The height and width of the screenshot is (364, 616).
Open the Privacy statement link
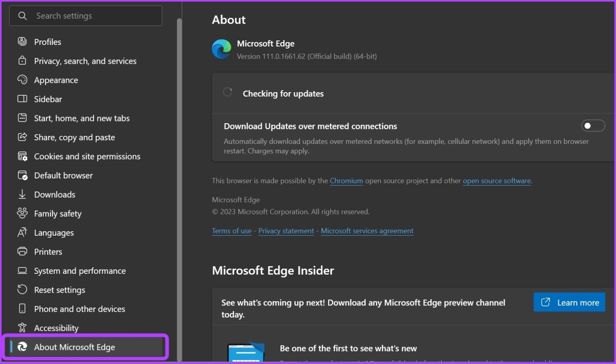click(286, 231)
